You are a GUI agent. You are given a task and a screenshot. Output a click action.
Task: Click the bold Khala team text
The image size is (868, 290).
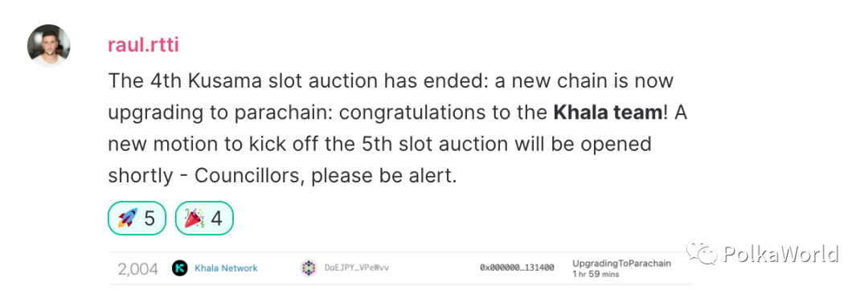tap(608, 112)
